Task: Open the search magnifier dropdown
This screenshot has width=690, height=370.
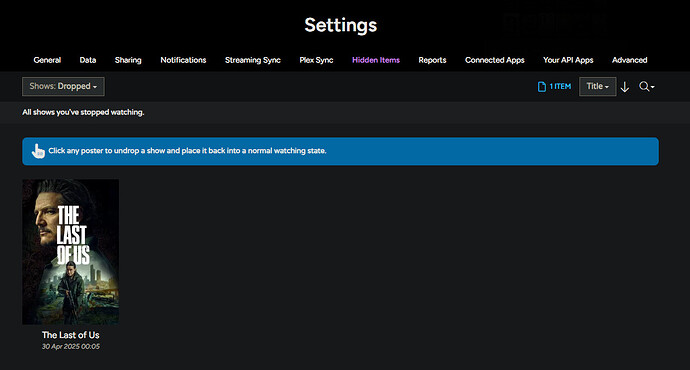Action: click(x=646, y=87)
